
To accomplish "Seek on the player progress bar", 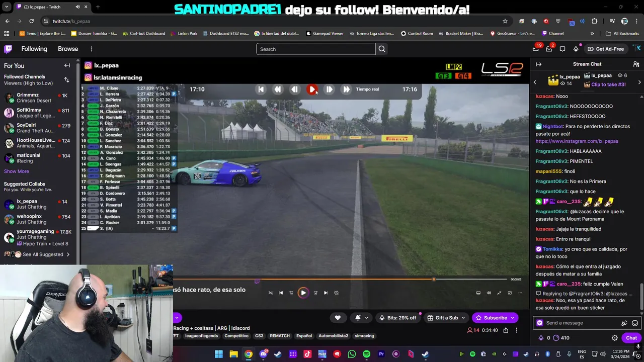I will tap(340, 279).
